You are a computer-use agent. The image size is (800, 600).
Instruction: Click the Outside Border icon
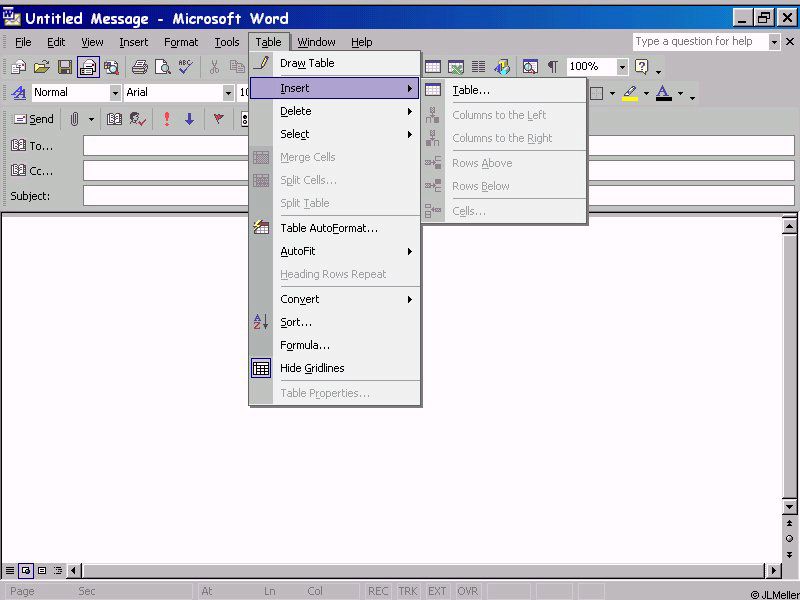point(597,93)
